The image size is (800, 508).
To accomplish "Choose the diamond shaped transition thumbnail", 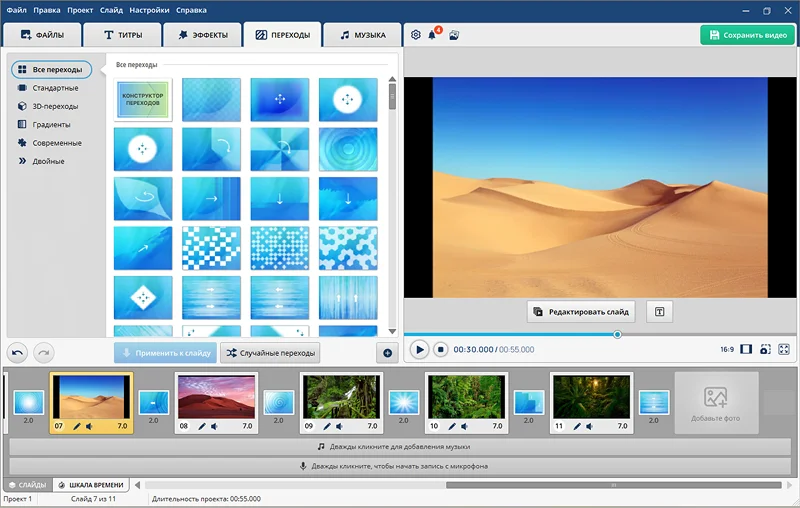I will click(x=143, y=298).
